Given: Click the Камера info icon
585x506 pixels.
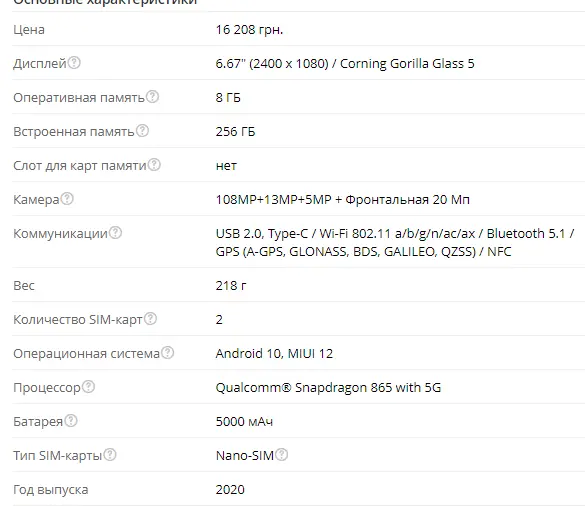Looking at the screenshot, I should (x=67, y=199).
